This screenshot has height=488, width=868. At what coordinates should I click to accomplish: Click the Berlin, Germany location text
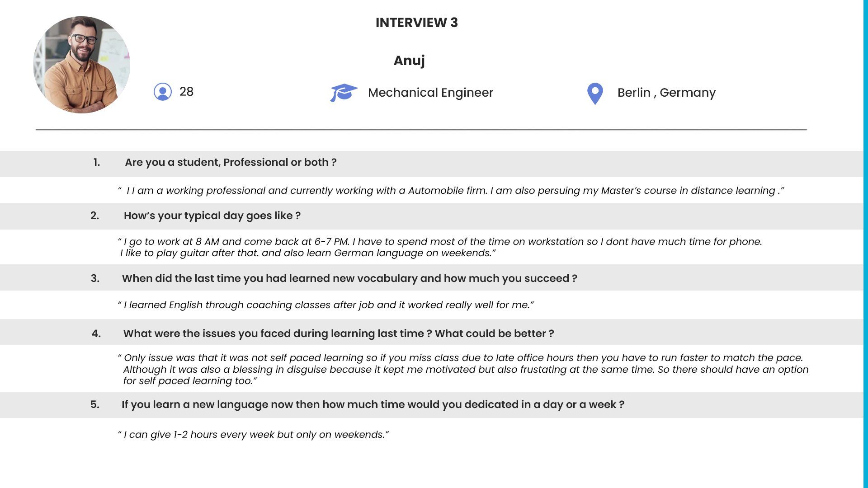click(x=666, y=93)
